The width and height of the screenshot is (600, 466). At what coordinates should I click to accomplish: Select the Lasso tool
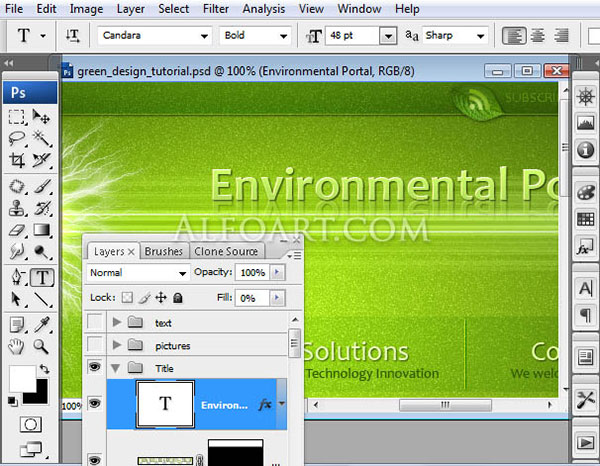click(16, 138)
